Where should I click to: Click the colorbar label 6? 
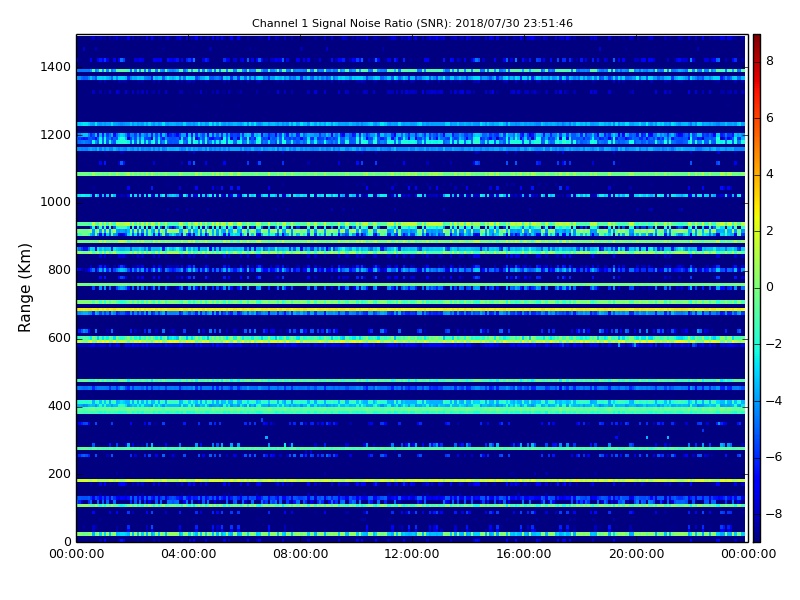(770, 118)
